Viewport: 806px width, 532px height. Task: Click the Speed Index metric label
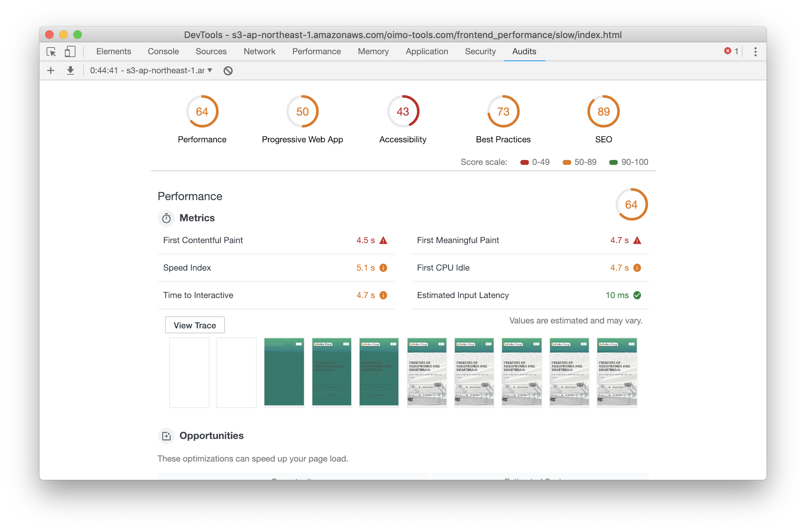coord(187,268)
